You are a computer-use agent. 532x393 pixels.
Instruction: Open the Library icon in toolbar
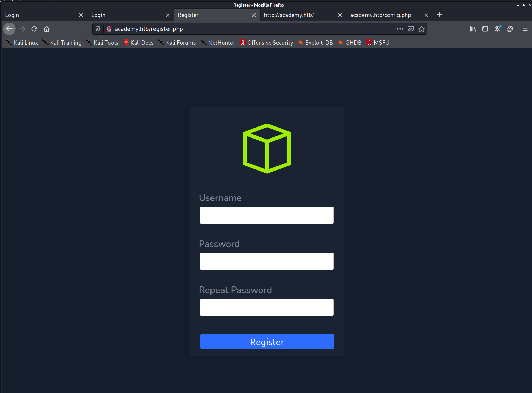tap(473, 29)
